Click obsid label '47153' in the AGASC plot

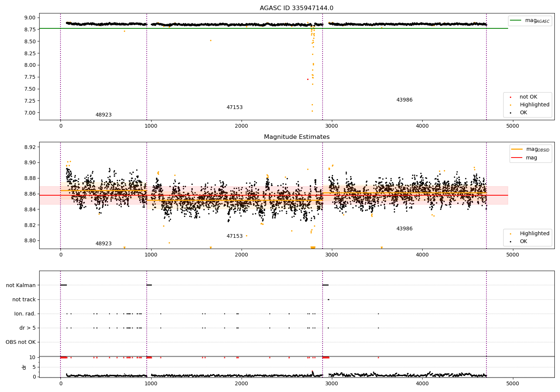(x=234, y=108)
